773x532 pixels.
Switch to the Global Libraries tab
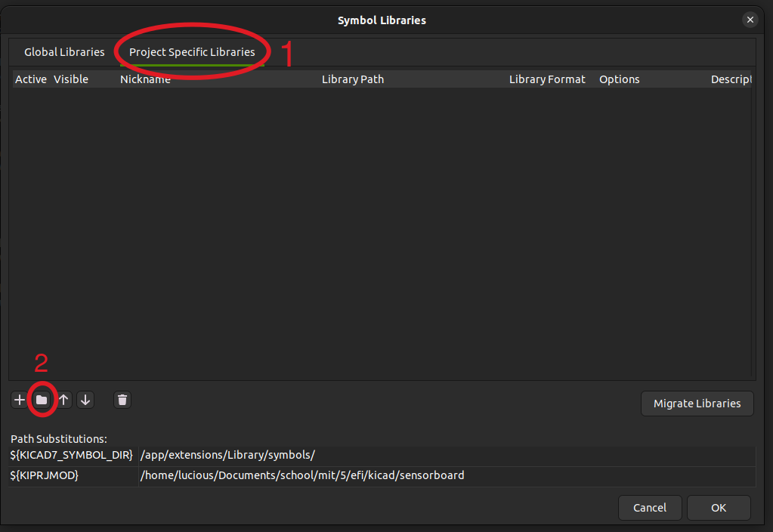tap(63, 51)
